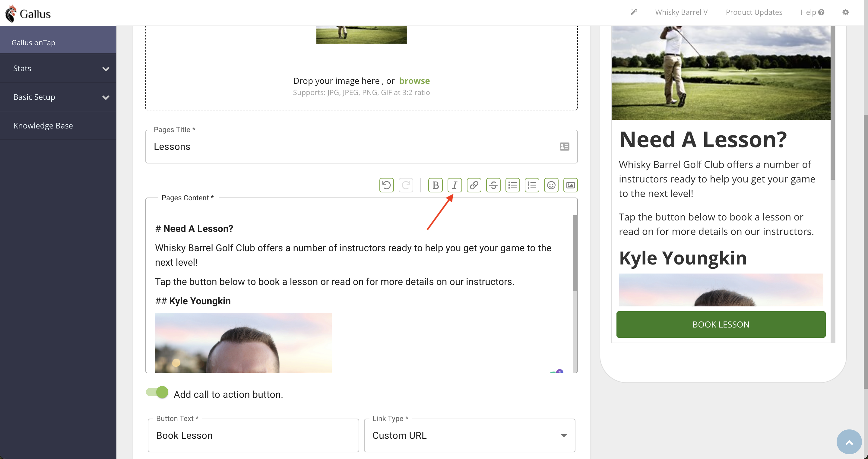Insert a bulleted list
The height and width of the screenshot is (459, 868).
(512, 185)
